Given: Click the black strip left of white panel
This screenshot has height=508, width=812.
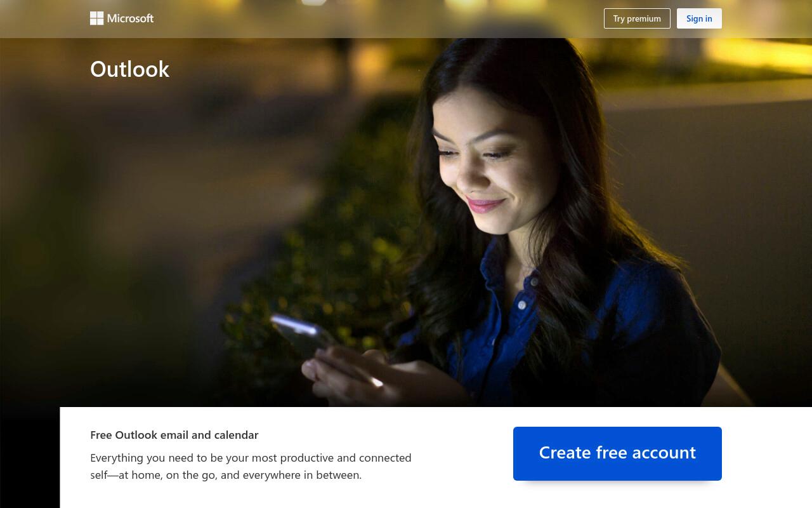Looking at the screenshot, I should tap(30, 457).
